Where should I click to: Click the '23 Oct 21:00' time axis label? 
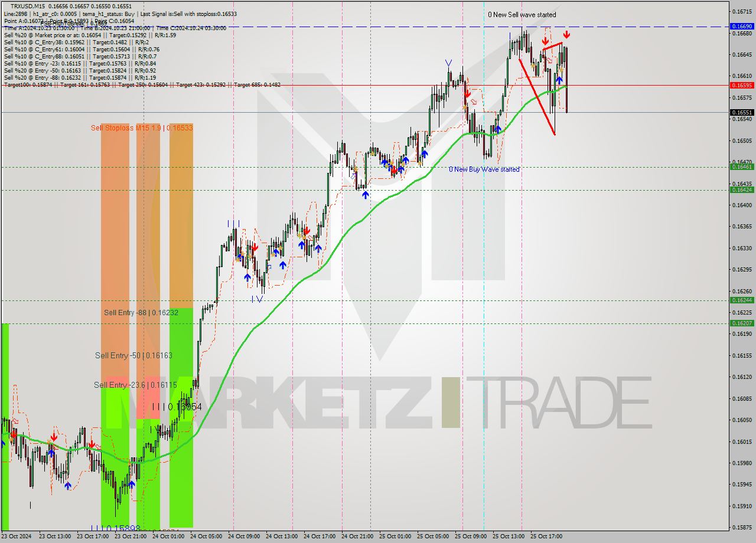click(x=131, y=537)
